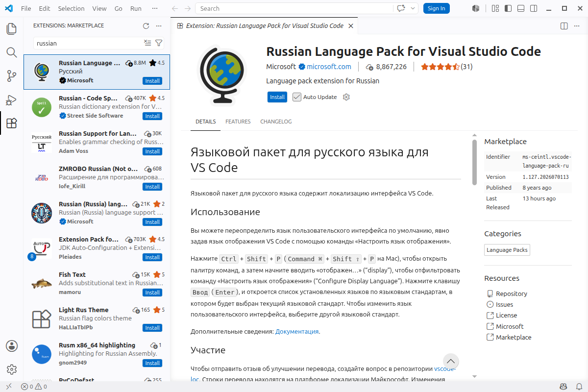This screenshot has width=588, height=392.
Task: Open the Copilot chat icon in title bar
Action: click(401, 8)
